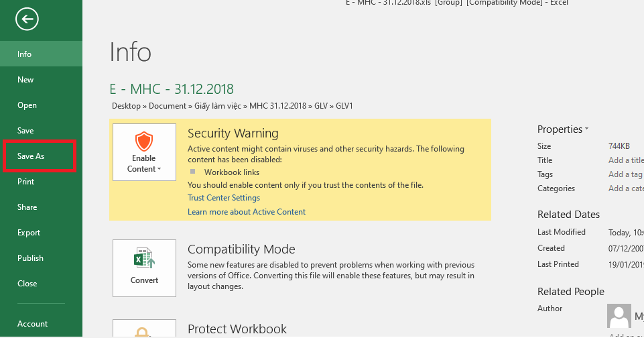Click the Add a title field
The image size is (644, 338).
pyautogui.click(x=625, y=160)
